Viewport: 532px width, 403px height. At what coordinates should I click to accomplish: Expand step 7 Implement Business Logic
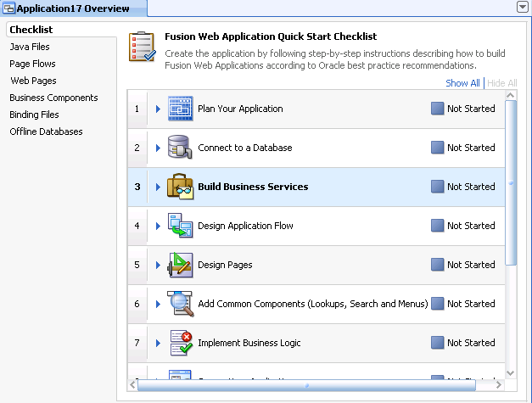[x=158, y=343]
